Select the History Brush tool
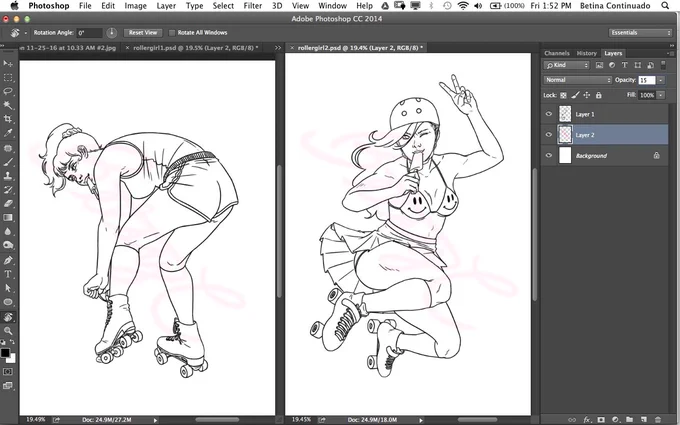Image resolution: width=680 pixels, height=425 pixels. pos(8,190)
